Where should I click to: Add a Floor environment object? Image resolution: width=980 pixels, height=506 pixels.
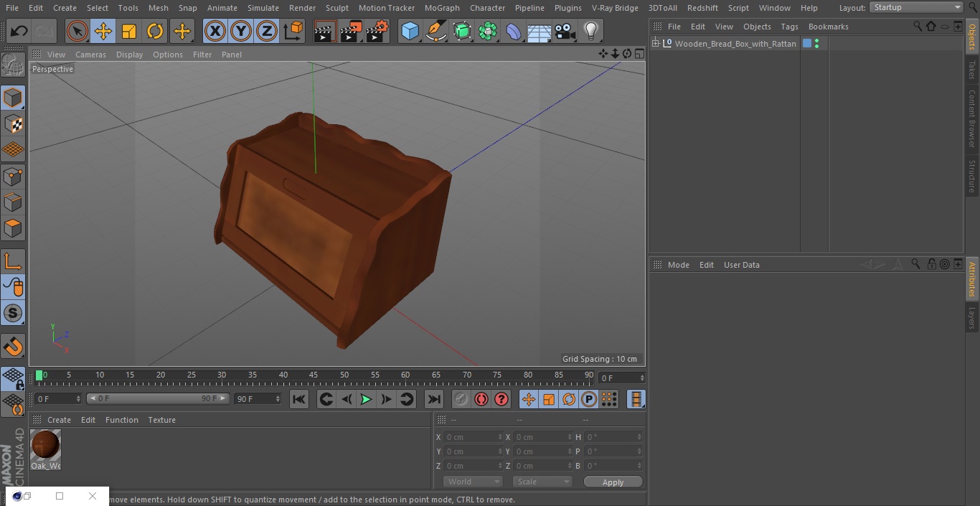click(540, 32)
